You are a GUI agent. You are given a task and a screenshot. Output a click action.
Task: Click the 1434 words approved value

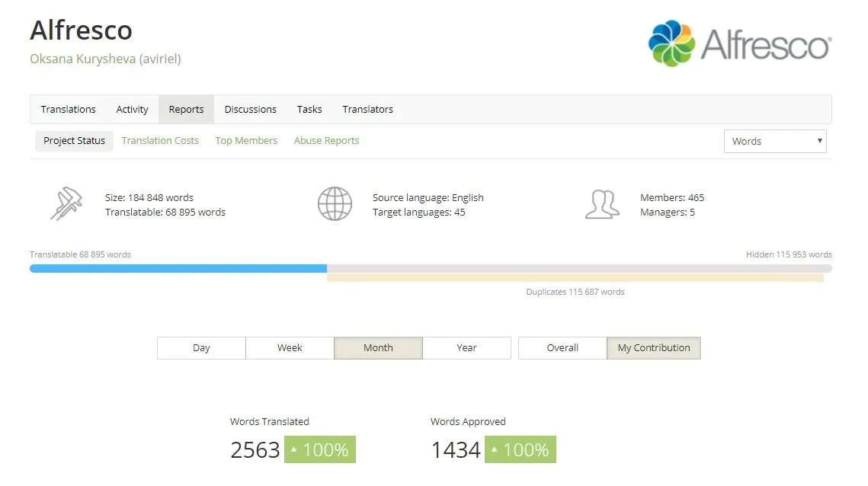(x=456, y=450)
